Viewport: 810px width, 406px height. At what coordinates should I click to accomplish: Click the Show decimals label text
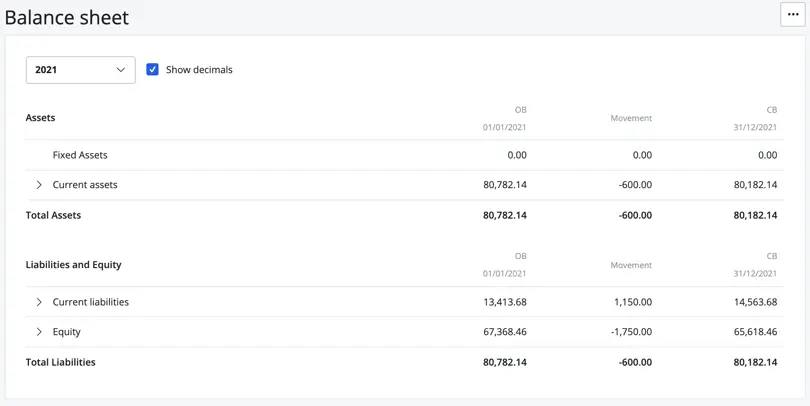tap(199, 70)
